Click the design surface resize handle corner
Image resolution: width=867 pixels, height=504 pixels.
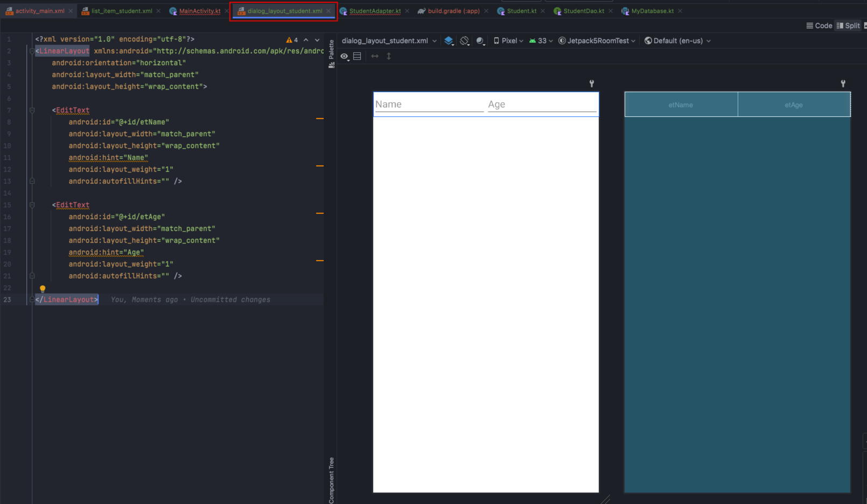(606, 499)
